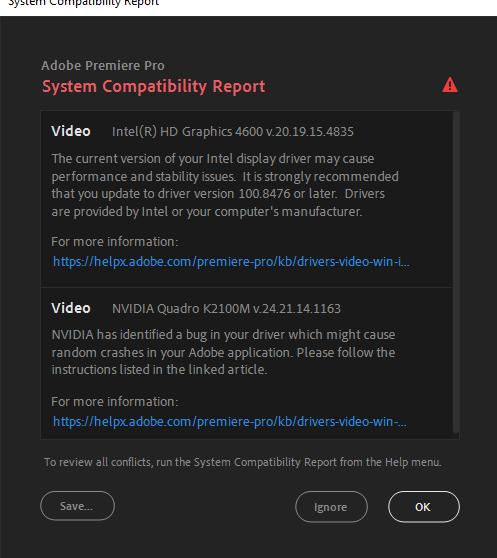
Task: Click the Intel driver warning description text
Action: point(225,185)
